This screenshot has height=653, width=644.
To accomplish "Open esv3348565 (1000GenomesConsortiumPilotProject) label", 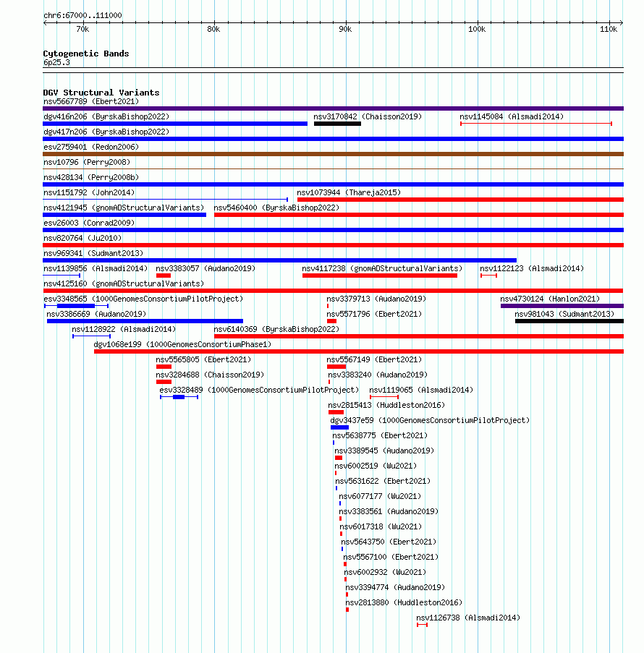I will (143, 299).
